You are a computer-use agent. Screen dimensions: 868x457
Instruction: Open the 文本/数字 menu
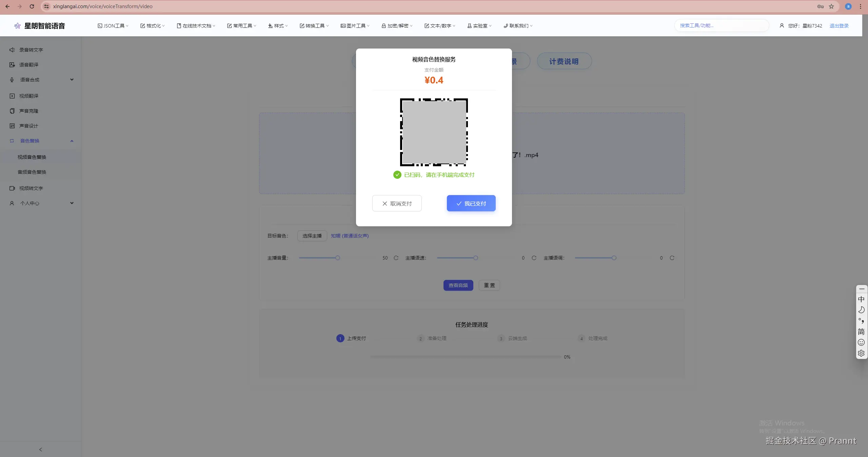coord(440,26)
